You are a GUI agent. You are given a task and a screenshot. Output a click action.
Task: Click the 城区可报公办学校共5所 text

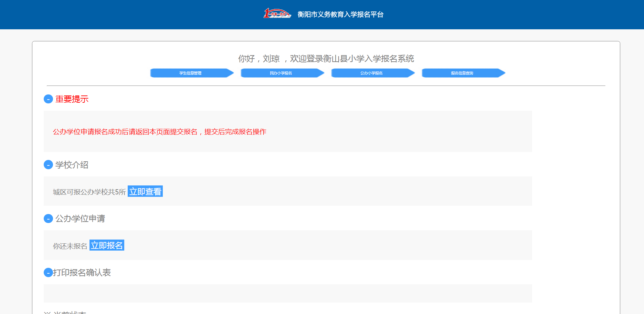tap(89, 192)
